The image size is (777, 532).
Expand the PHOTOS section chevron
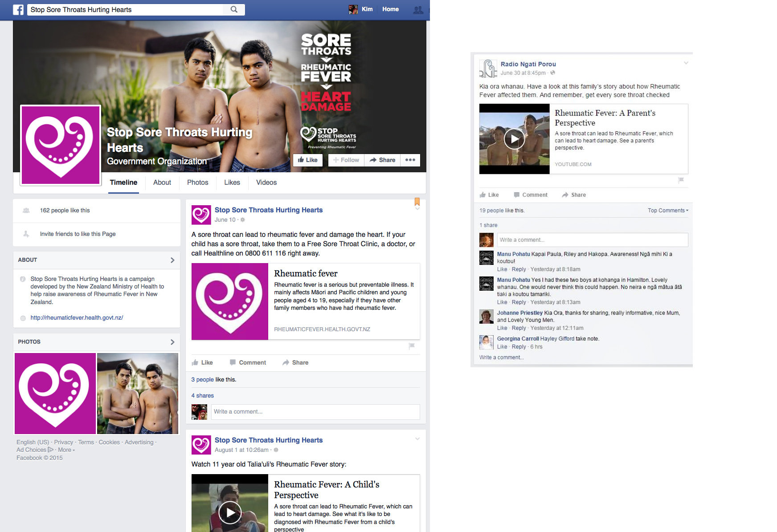pos(172,342)
